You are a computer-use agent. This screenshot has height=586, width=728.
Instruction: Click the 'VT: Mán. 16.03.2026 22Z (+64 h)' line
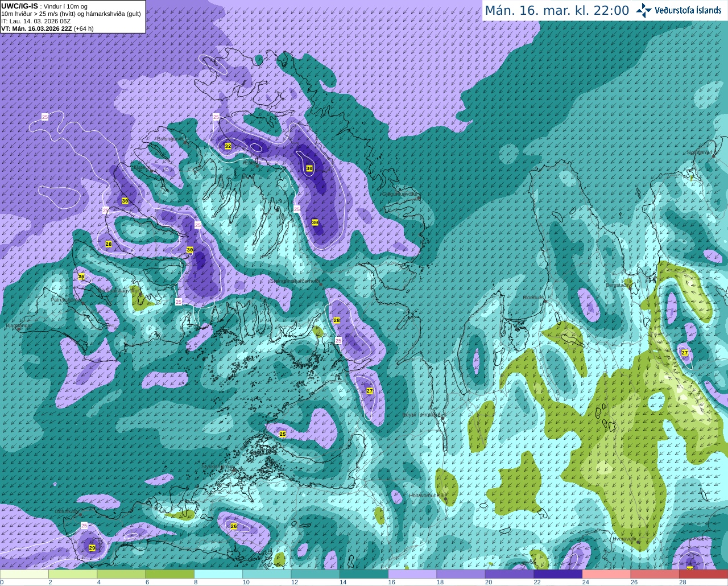47,28
